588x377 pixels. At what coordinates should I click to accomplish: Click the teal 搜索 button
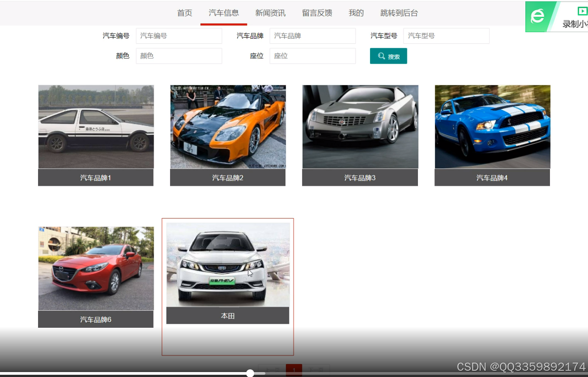pyautogui.click(x=388, y=56)
